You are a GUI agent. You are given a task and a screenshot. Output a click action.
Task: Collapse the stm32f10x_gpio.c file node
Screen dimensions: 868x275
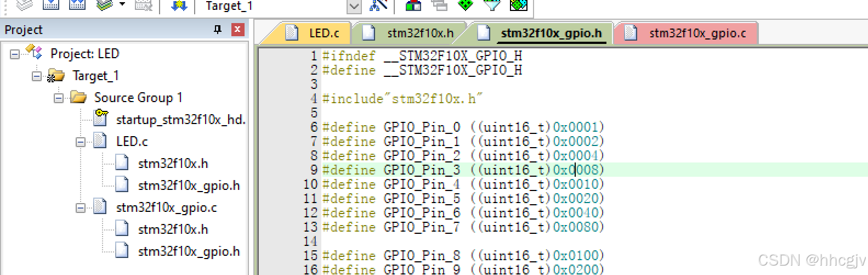click(81, 207)
